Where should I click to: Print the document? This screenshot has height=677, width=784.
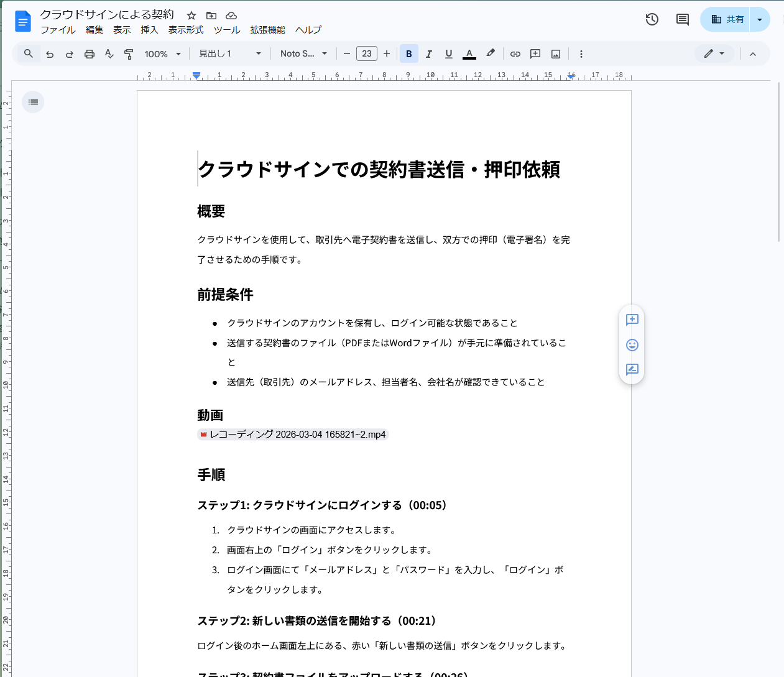[90, 54]
